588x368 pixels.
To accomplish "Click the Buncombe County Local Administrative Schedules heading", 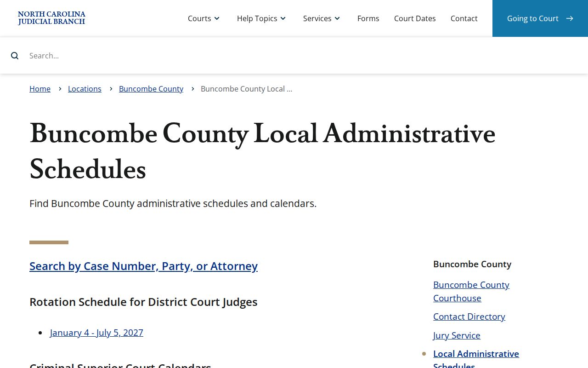I will 262,152.
